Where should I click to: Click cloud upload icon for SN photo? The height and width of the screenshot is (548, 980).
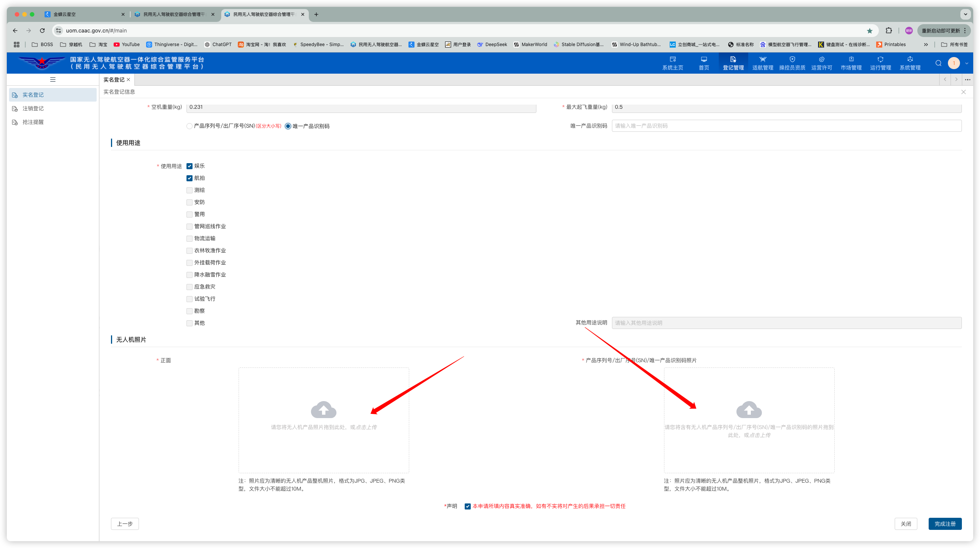(749, 410)
